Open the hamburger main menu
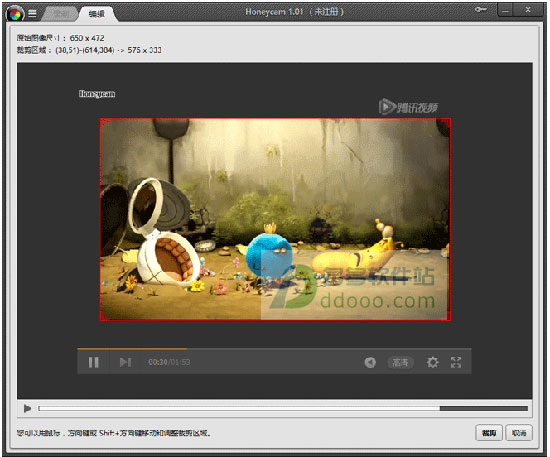The height and width of the screenshot is (457, 550). coord(32,13)
